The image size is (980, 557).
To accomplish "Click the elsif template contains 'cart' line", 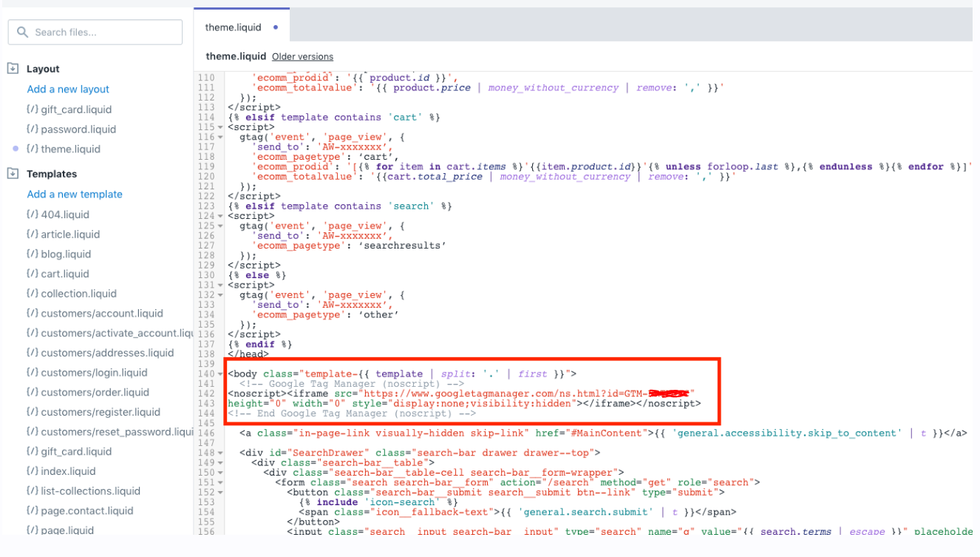I will pyautogui.click(x=334, y=117).
